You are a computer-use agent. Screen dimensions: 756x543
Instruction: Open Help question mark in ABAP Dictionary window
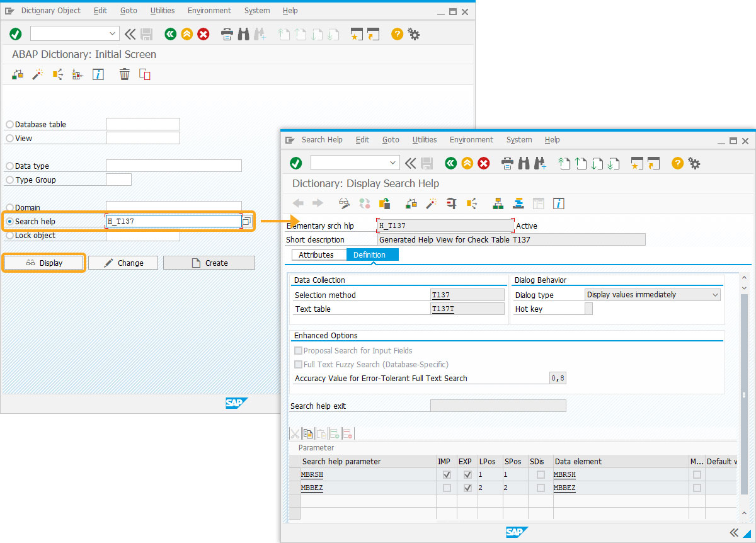[x=397, y=34]
